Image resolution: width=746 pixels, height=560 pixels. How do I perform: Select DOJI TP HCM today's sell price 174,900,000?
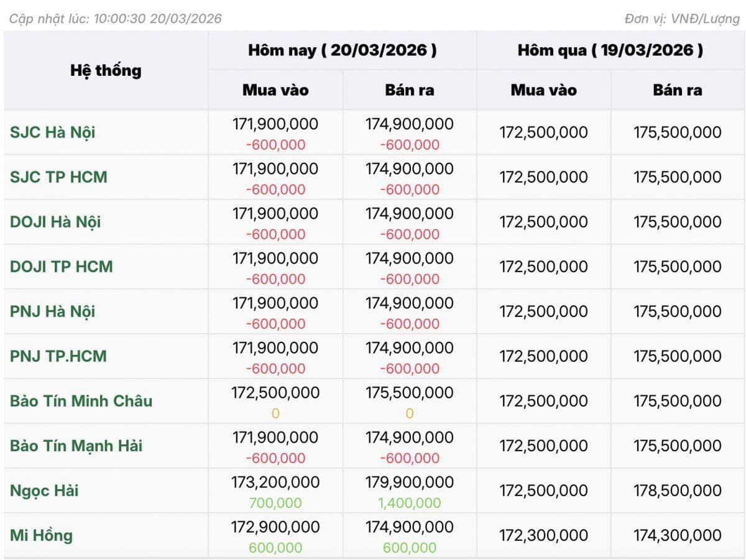[x=410, y=259]
